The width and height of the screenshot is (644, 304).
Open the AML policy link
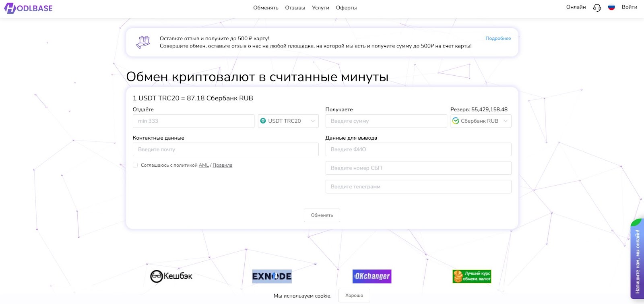(x=204, y=165)
